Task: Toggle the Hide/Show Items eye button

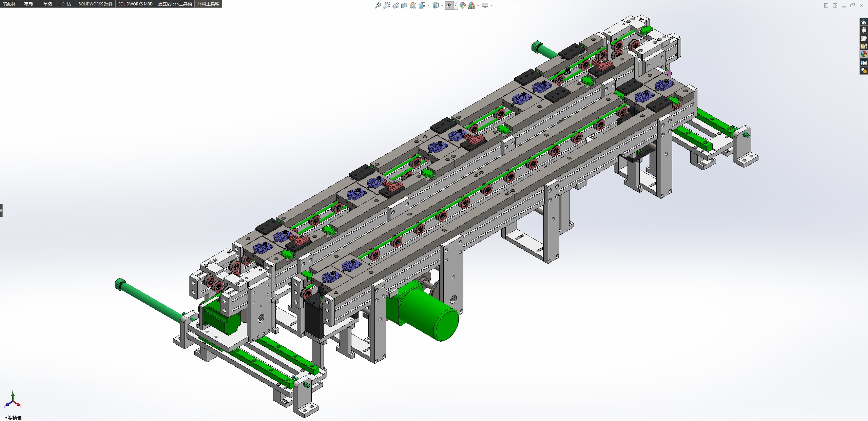Action: (x=449, y=5)
